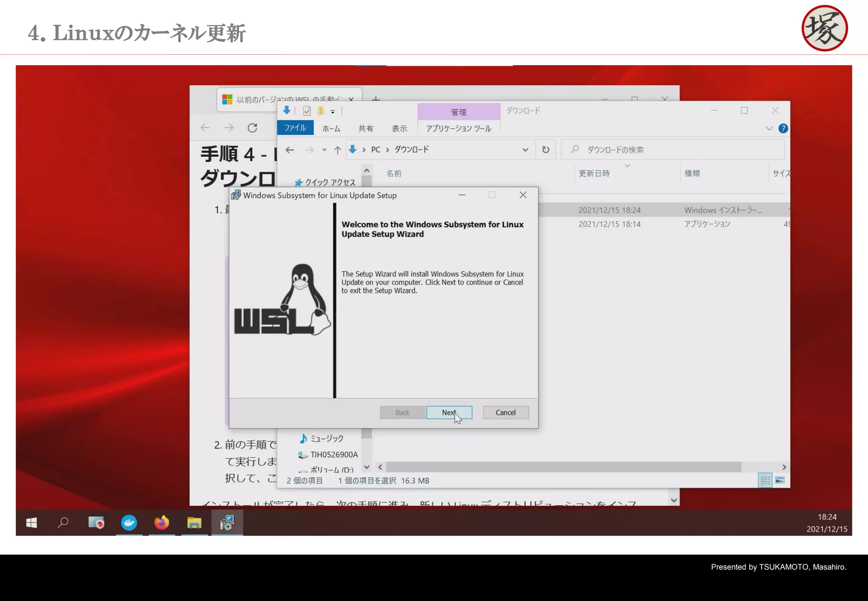
Task: Select TIH0526900A drive in navigation pane
Action: coord(328,455)
